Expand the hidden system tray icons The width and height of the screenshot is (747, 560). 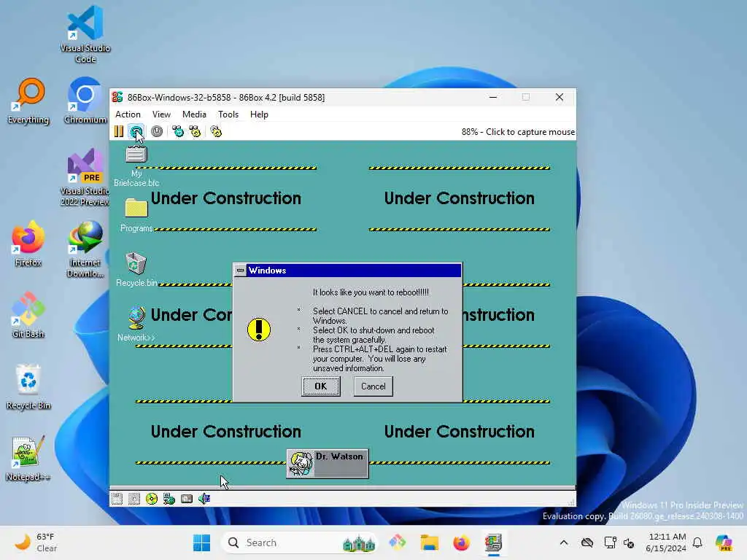pyautogui.click(x=564, y=542)
